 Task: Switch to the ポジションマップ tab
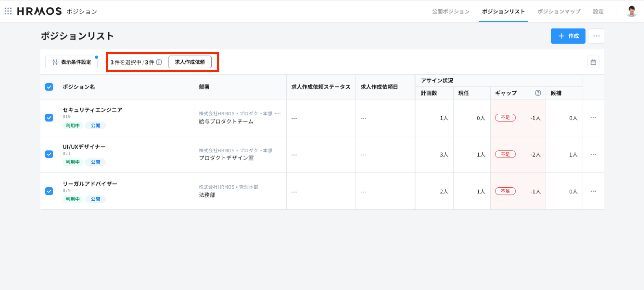point(559,11)
